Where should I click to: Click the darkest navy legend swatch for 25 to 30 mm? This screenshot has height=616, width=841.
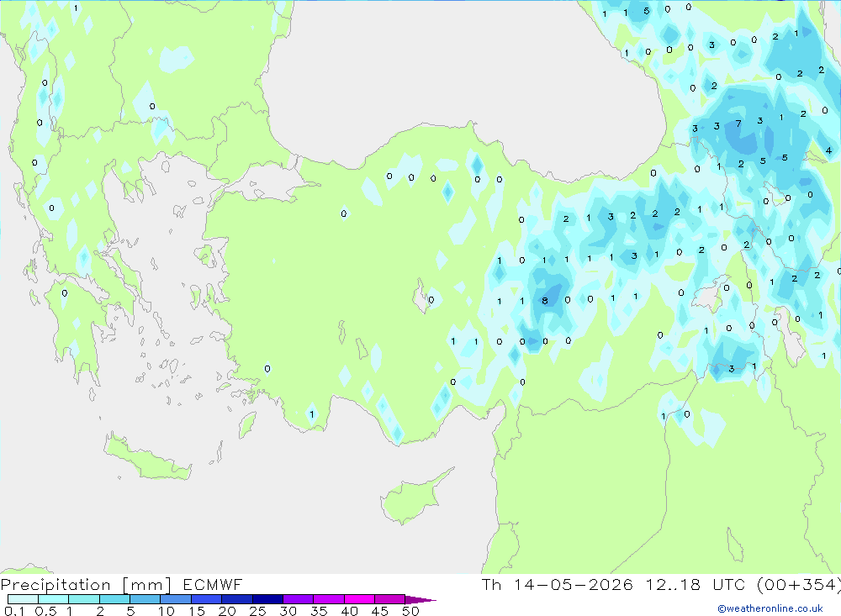click(x=267, y=599)
